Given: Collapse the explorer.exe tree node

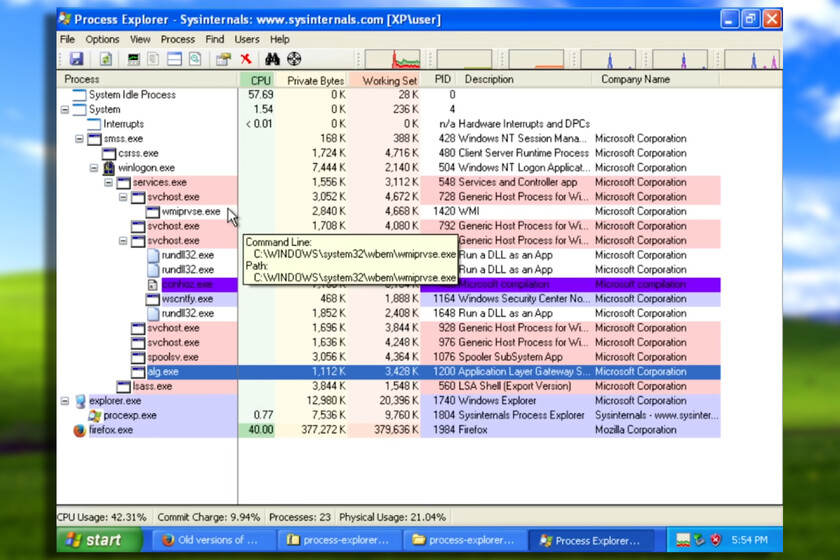Looking at the screenshot, I should click(66, 401).
